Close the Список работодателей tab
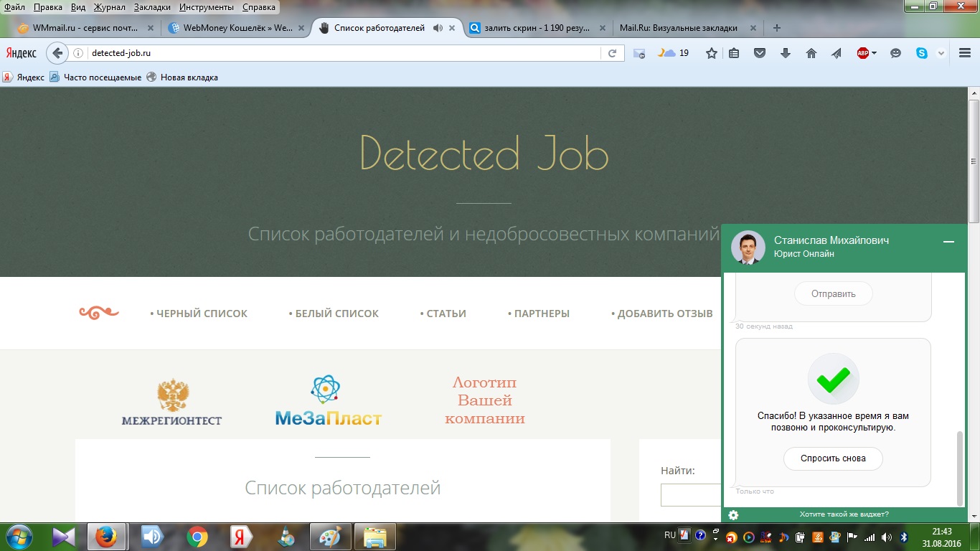980x551 pixels. (452, 28)
